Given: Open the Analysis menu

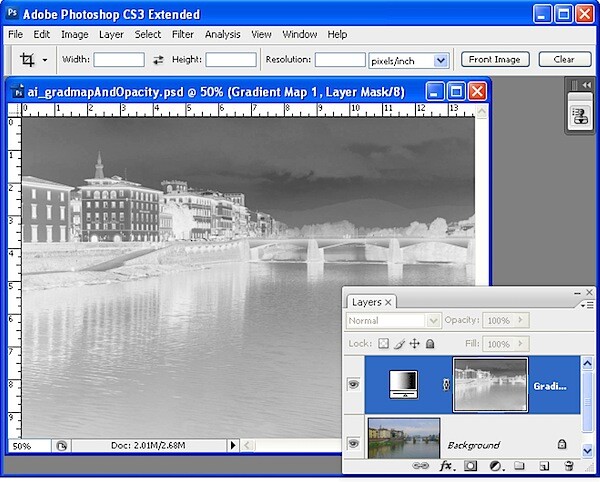Looking at the screenshot, I should [x=223, y=34].
